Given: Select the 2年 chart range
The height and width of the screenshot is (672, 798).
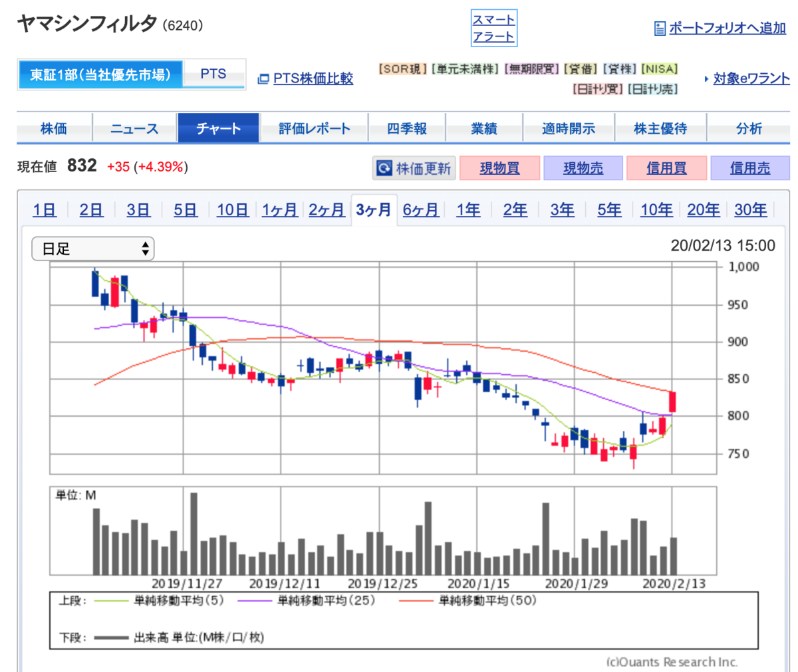Looking at the screenshot, I should (x=515, y=210).
